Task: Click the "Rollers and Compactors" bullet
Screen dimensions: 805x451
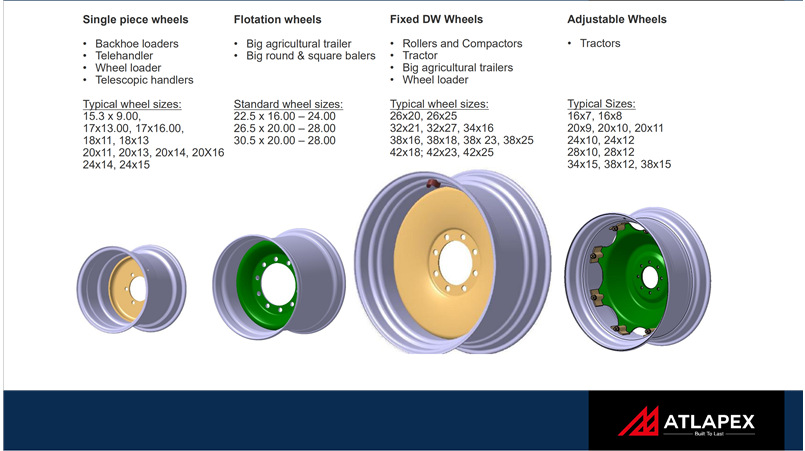Action: [x=462, y=44]
